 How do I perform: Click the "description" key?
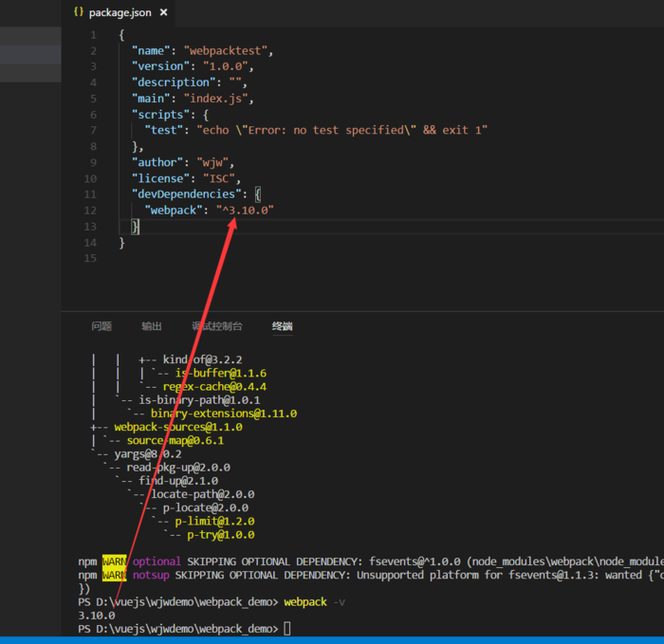(174, 83)
